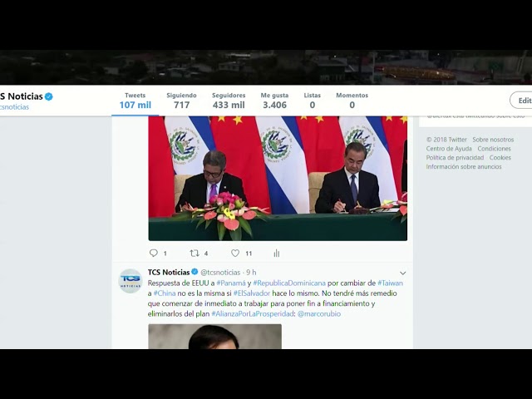Screen dimensions: 532x399
Task: Open the Momentos tab
Action: tap(352, 101)
